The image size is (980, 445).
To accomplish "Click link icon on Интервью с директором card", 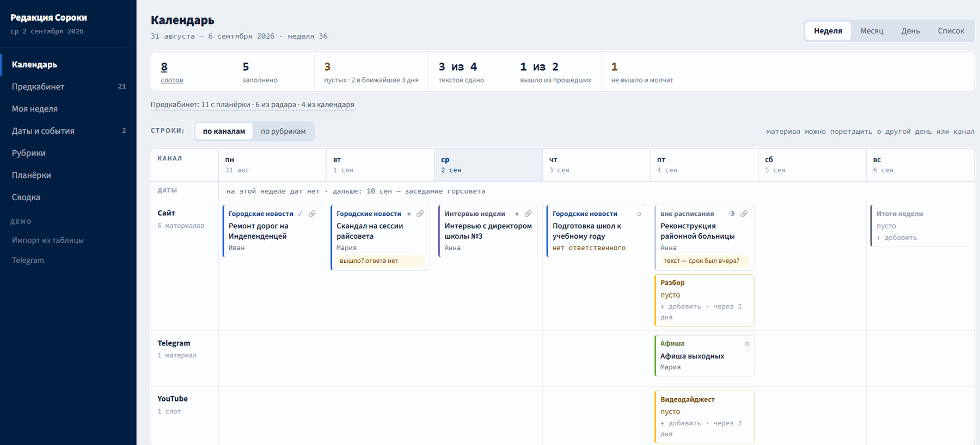I will pos(528,214).
